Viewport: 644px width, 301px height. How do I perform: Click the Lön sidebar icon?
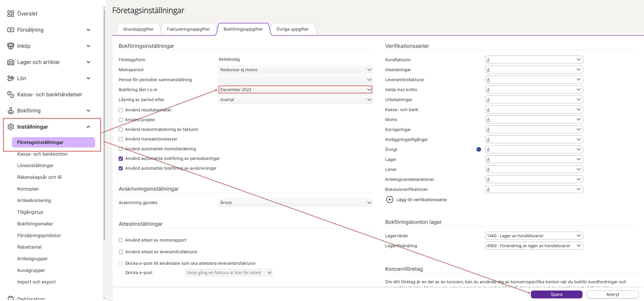(x=10, y=78)
